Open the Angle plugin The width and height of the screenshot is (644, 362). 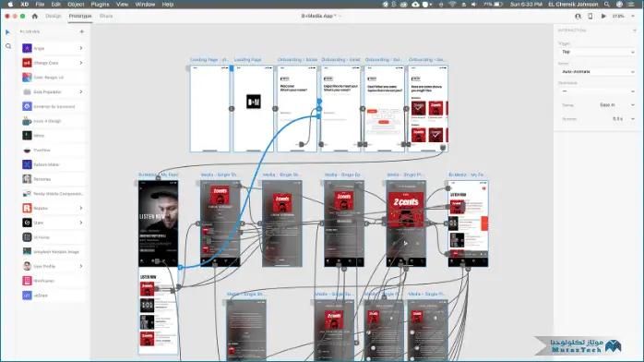pos(53,49)
